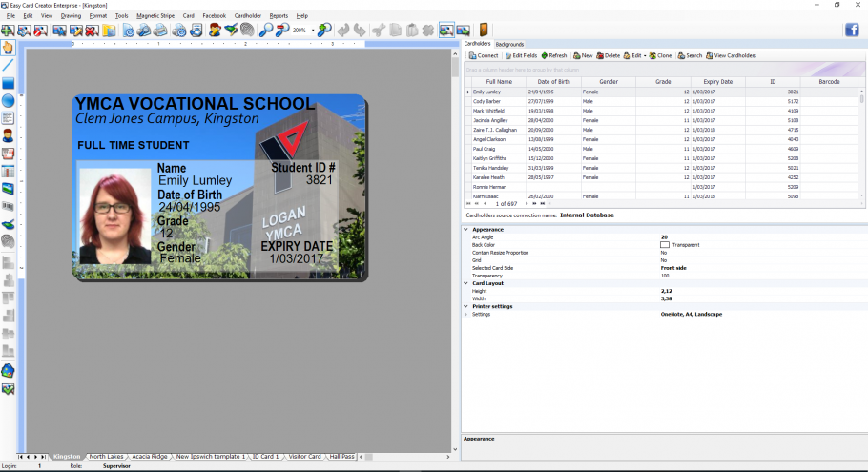
Task: Select the rectangle shape tool
Action: pyautogui.click(x=8, y=83)
